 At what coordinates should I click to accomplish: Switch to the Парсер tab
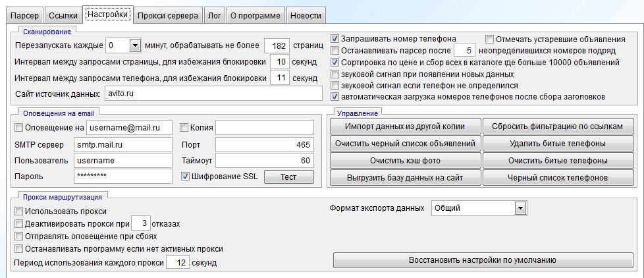tap(26, 14)
